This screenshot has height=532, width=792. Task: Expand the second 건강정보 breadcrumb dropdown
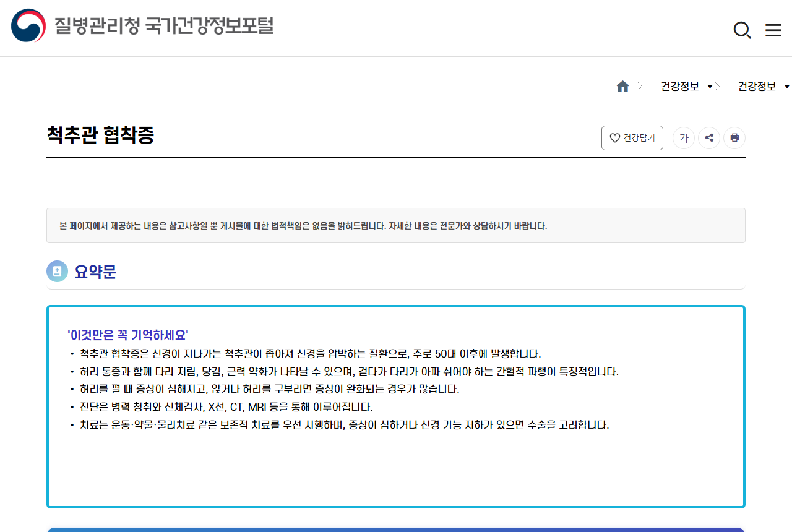764,87
